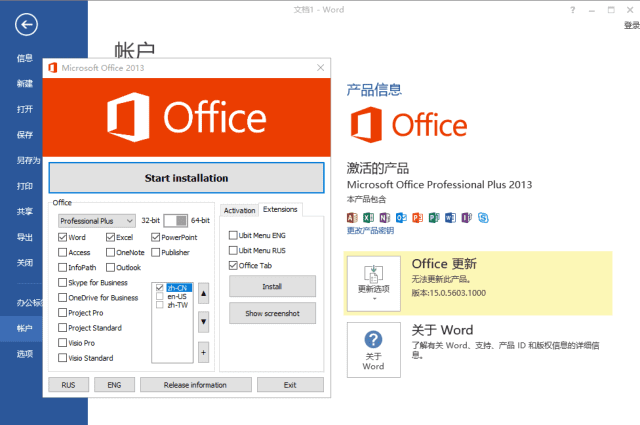Enable OneDrive for Business checkbox
The height and width of the screenshot is (425, 640).
(62, 298)
